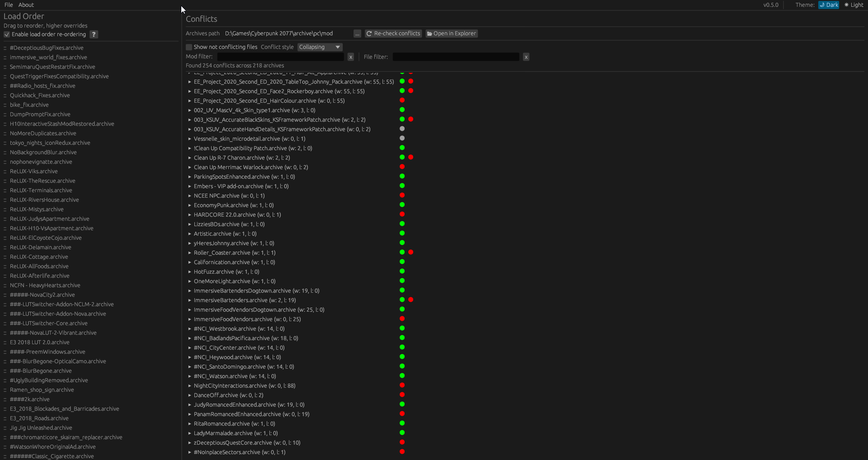Click drag handle of Quickhack_Fixes.archive
The height and width of the screenshot is (460, 868).
coord(5,95)
